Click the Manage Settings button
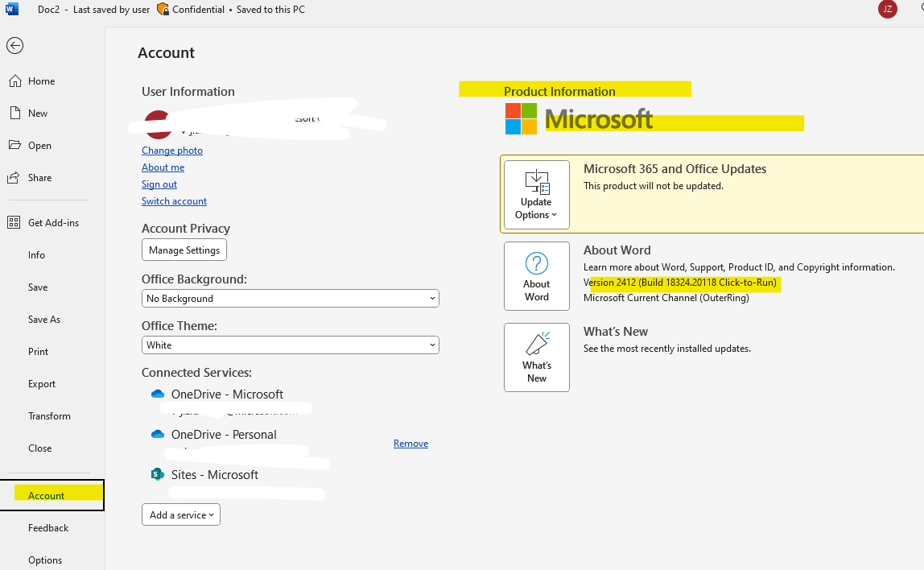Image resolution: width=924 pixels, height=570 pixels. click(x=184, y=250)
